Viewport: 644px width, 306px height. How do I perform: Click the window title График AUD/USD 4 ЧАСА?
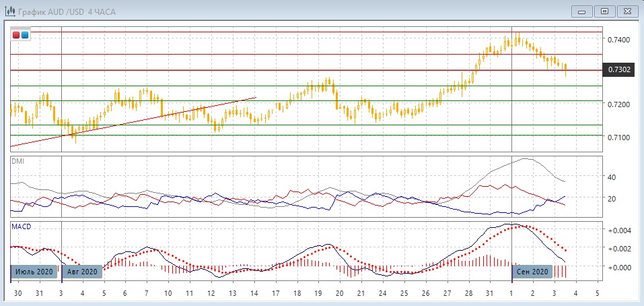point(61,11)
